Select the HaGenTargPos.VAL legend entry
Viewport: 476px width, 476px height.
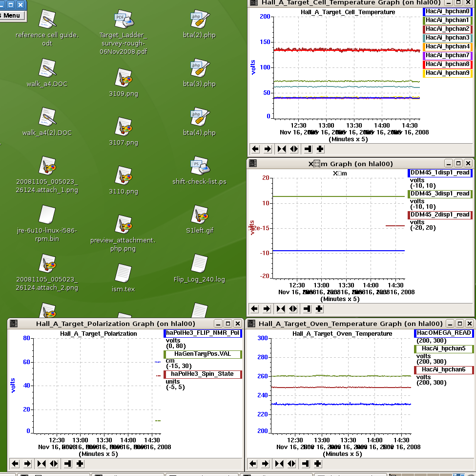203,354
